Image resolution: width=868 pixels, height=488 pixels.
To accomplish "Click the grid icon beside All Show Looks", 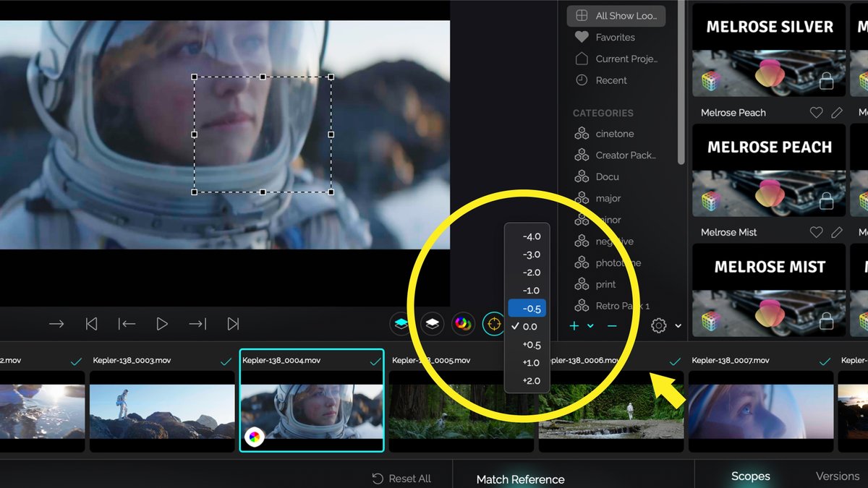I will click(x=581, y=15).
